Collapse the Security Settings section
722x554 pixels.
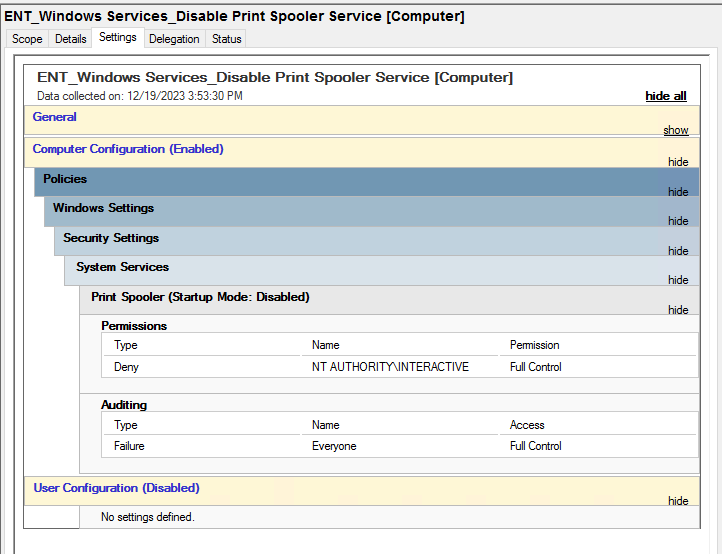pyautogui.click(x=678, y=251)
